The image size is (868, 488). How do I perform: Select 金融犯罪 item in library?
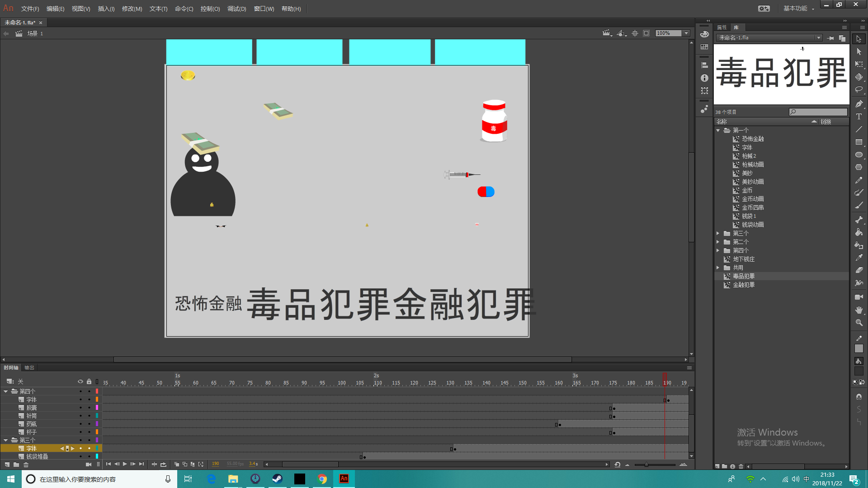[744, 285]
